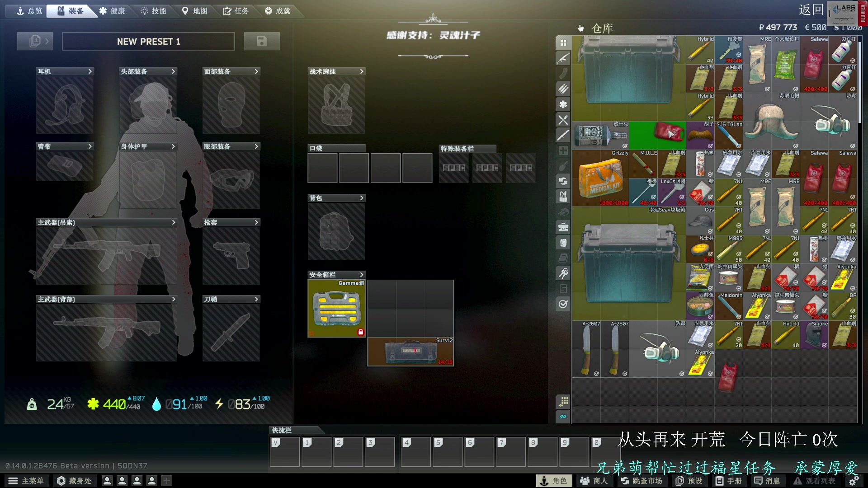Click the auto-sort stash grid icon
The height and width of the screenshot is (488, 868).
point(563,401)
